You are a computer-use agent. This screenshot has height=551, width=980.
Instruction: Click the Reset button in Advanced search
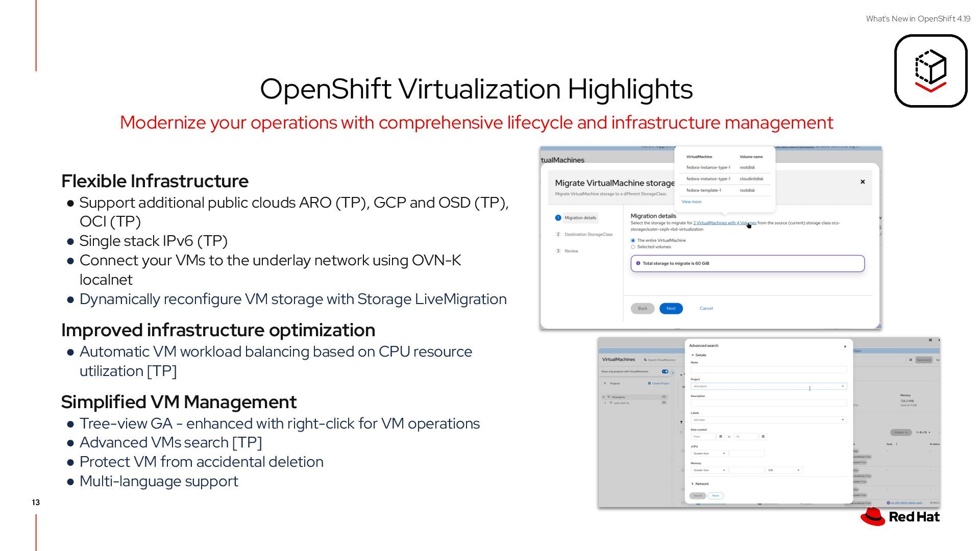pyautogui.click(x=716, y=496)
